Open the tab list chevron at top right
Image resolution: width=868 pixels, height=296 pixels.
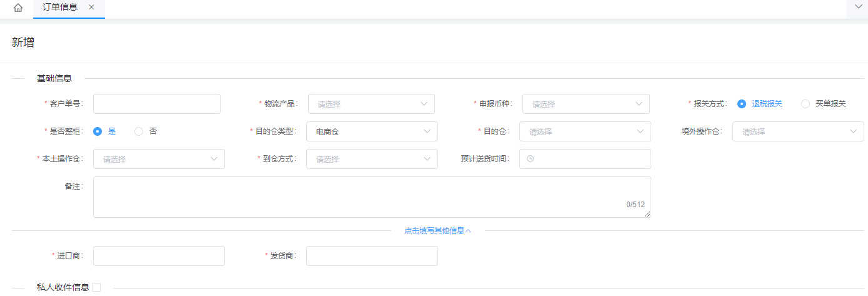[857, 8]
